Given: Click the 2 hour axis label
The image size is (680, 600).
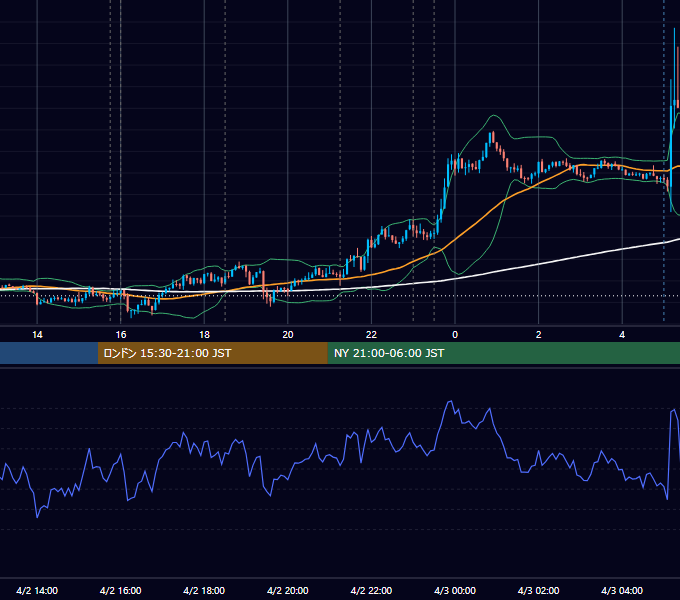Looking at the screenshot, I should 539,335.
